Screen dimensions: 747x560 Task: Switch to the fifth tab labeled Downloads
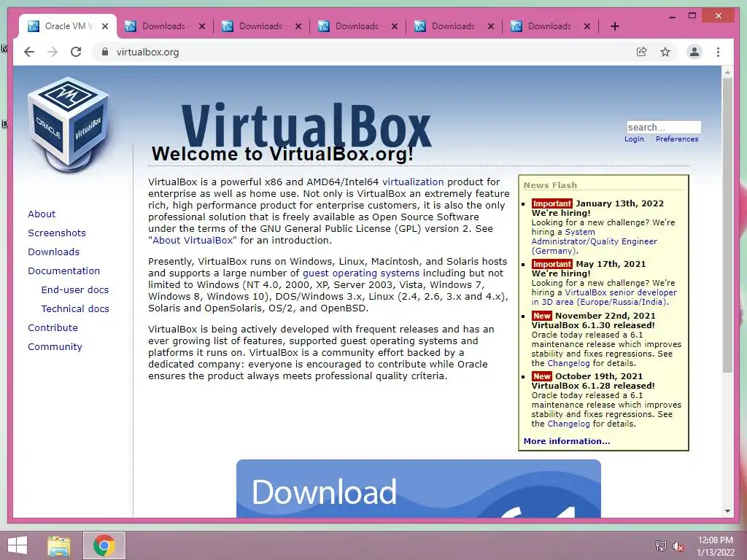coord(454,26)
